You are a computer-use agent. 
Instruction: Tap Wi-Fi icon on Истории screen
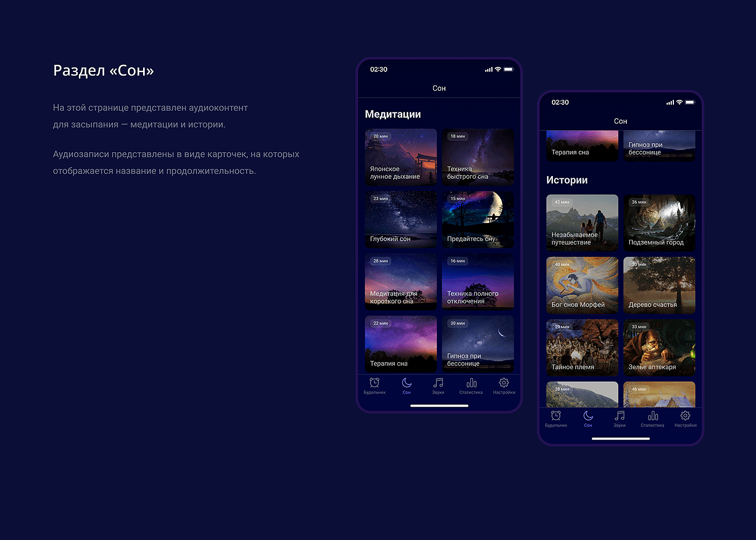(679, 102)
